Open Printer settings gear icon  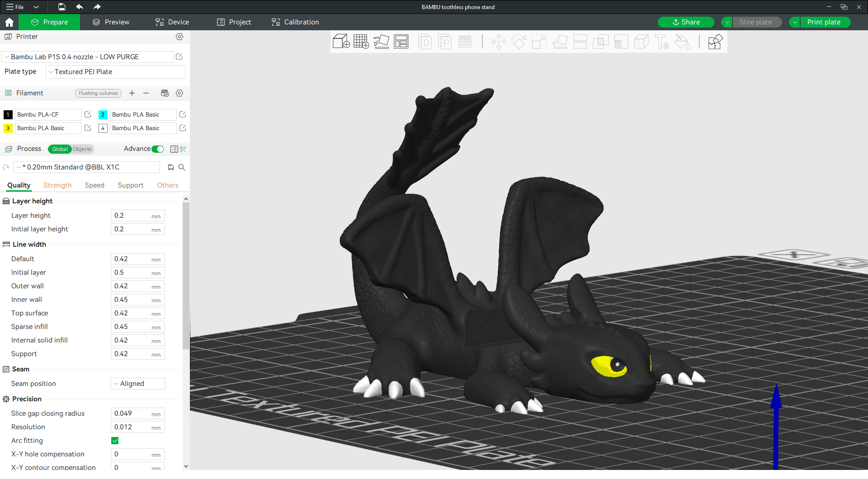pyautogui.click(x=179, y=37)
